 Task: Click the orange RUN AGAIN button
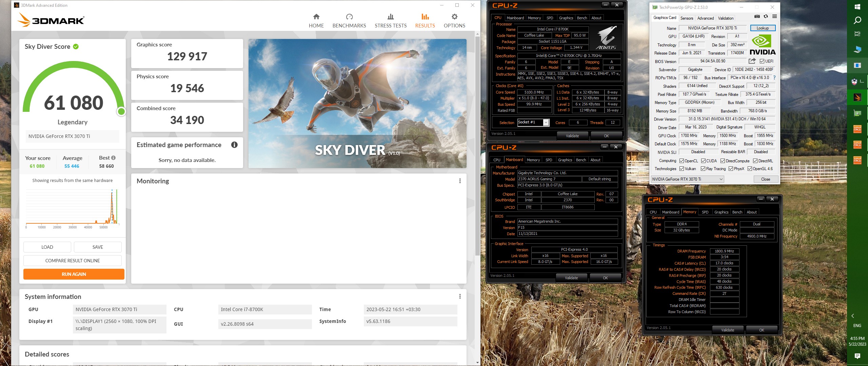pyautogui.click(x=74, y=274)
